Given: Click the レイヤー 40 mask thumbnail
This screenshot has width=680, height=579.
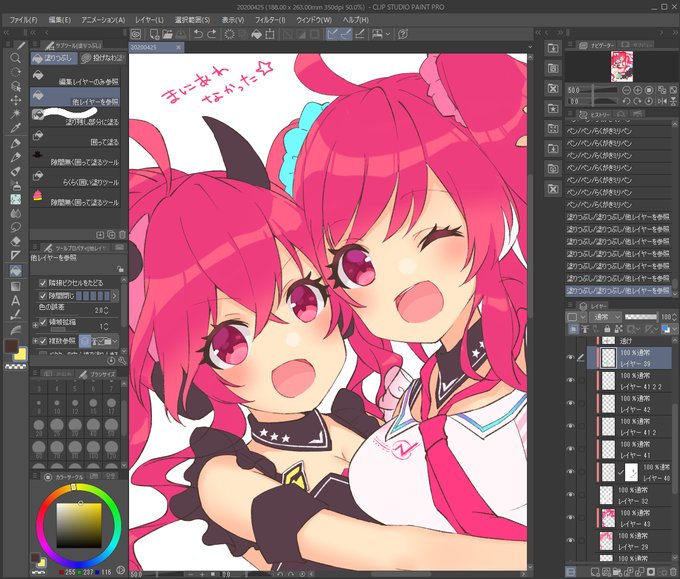Looking at the screenshot, I should click(631, 472).
